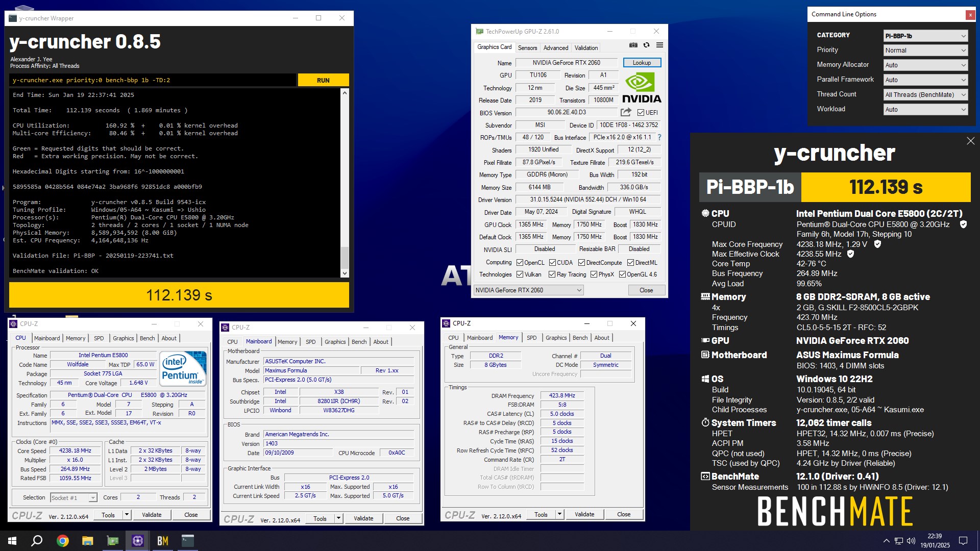Close the Command Line Options panel
The height and width of the screenshot is (551, 980).
tap(970, 15)
